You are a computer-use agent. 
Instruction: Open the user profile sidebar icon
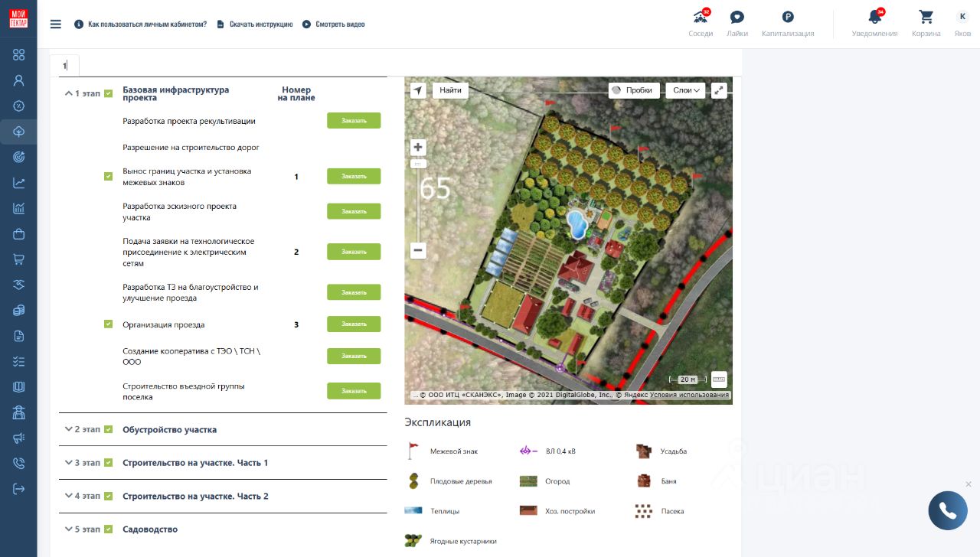tap(19, 80)
